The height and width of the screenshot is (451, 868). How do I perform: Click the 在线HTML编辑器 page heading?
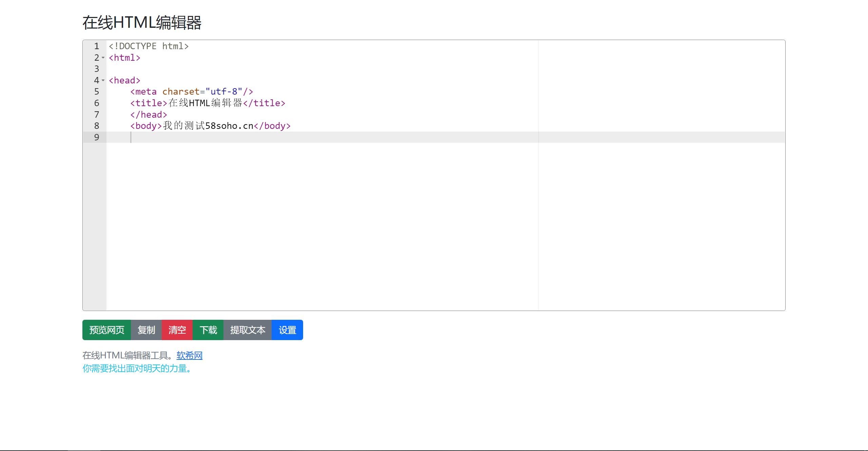click(x=142, y=23)
